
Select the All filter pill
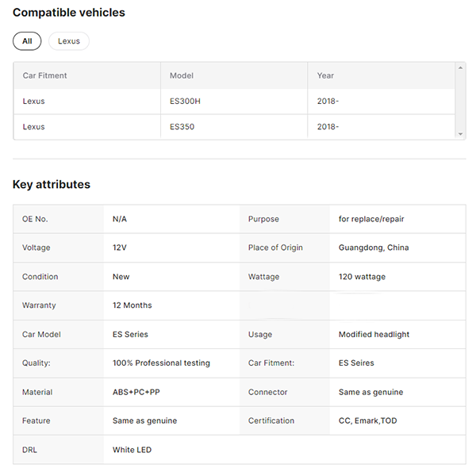[27, 41]
